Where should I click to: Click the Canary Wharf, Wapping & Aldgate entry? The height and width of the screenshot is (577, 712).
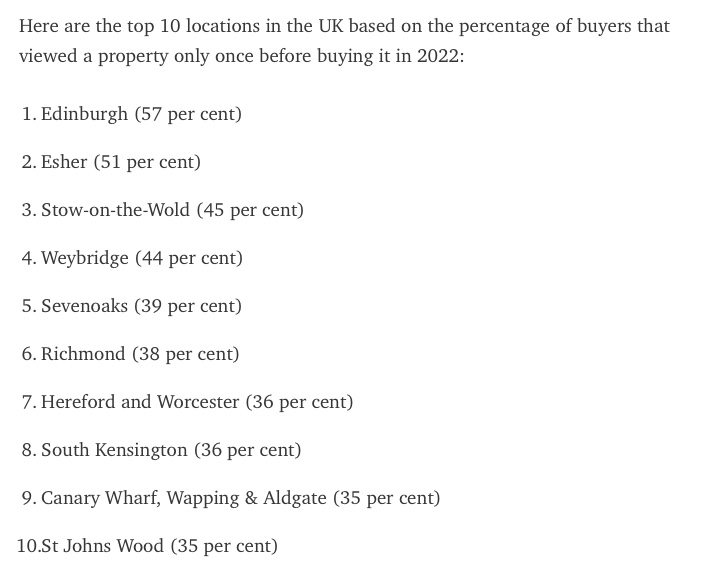[184, 498]
